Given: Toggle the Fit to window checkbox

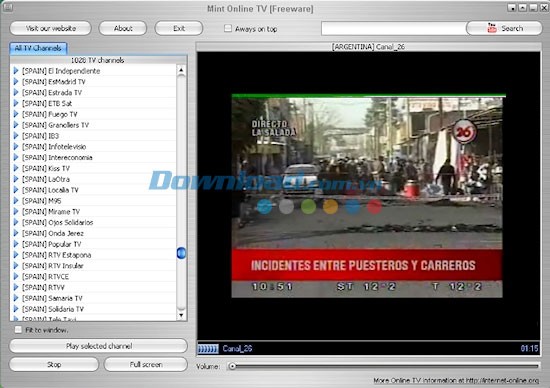Looking at the screenshot, I should [18, 330].
